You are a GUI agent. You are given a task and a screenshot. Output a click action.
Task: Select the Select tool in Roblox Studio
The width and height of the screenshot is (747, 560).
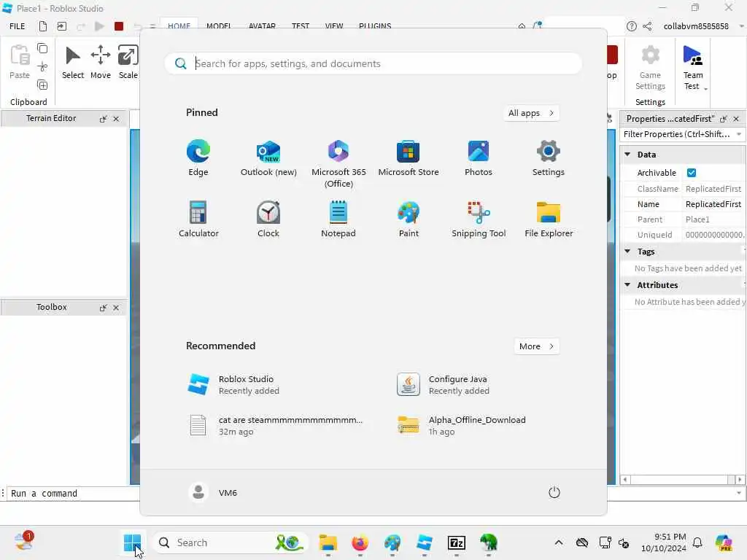[73, 62]
